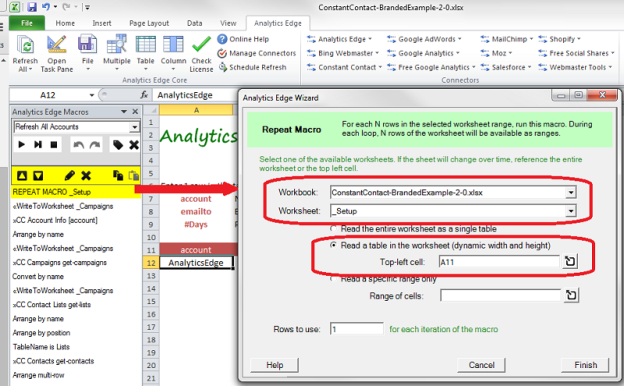This screenshot has width=624, height=386.
Task: Click the Range of cells input field
Action: pos(500,296)
